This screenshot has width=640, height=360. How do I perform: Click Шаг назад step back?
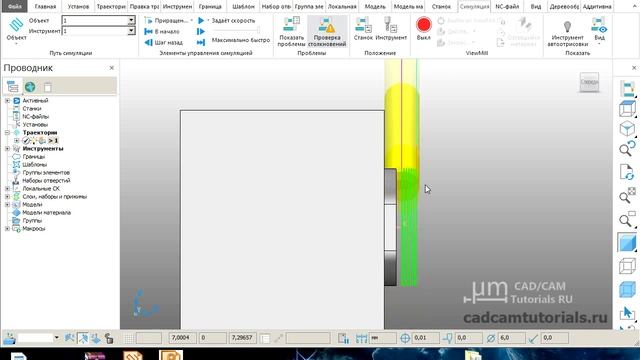163,42
